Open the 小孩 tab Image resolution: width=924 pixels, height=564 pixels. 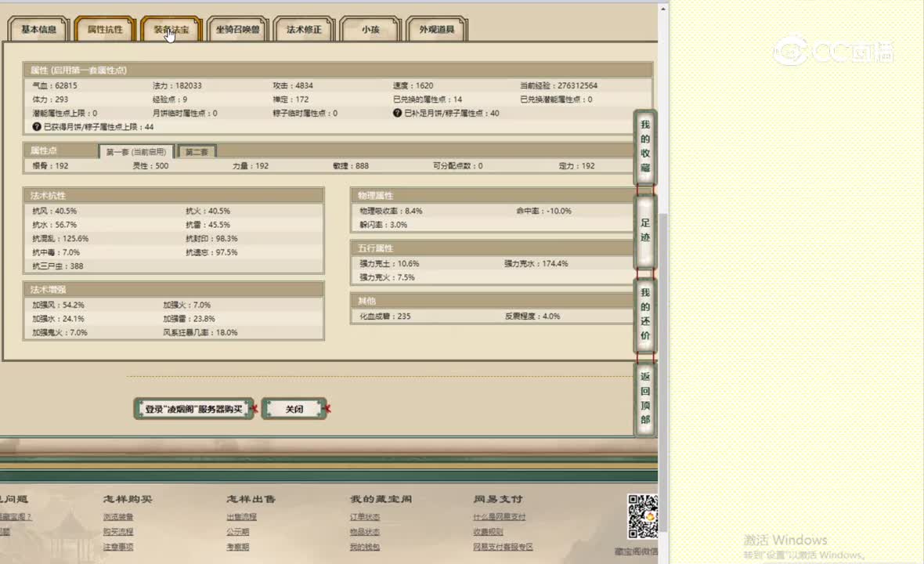pyautogui.click(x=370, y=30)
